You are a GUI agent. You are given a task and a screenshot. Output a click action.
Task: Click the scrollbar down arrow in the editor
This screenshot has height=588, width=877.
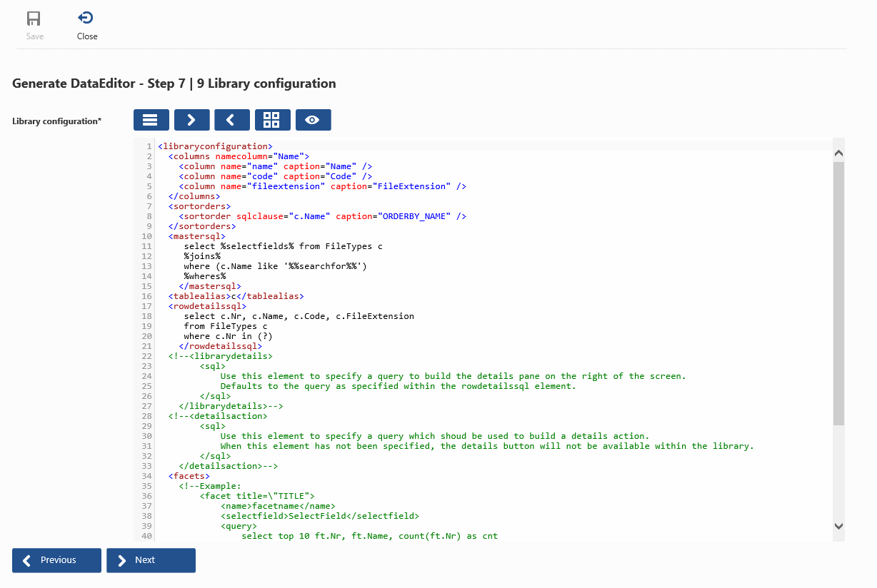[x=839, y=524]
